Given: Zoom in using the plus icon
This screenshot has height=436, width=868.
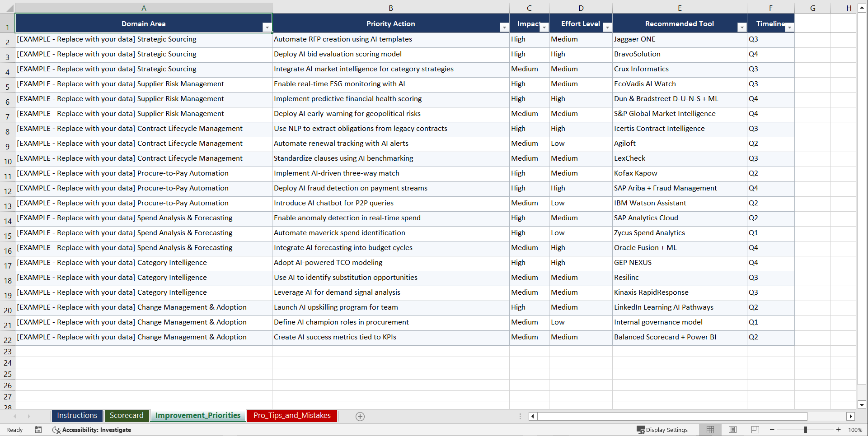Looking at the screenshot, I should [838, 430].
